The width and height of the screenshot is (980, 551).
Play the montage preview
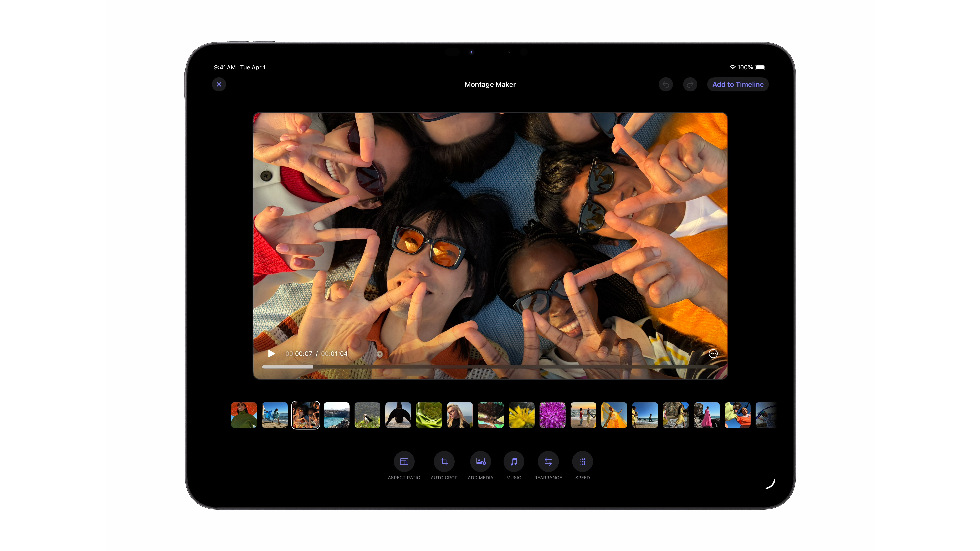point(271,354)
